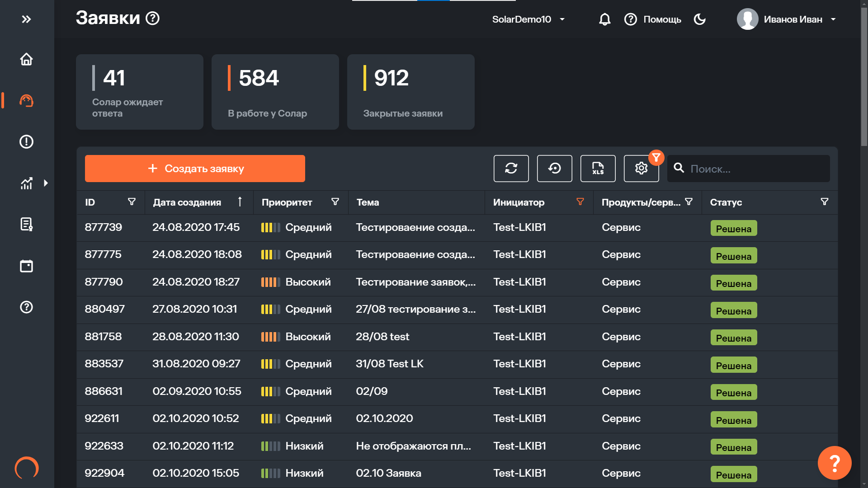Click the history restore icon button

tap(554, 169)
